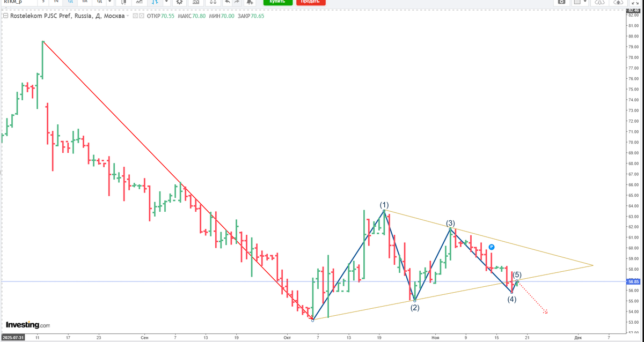The height and width of the screenshot is (342, 644).
Task: Select wave label (2) on chart
Action: point(415,308)
